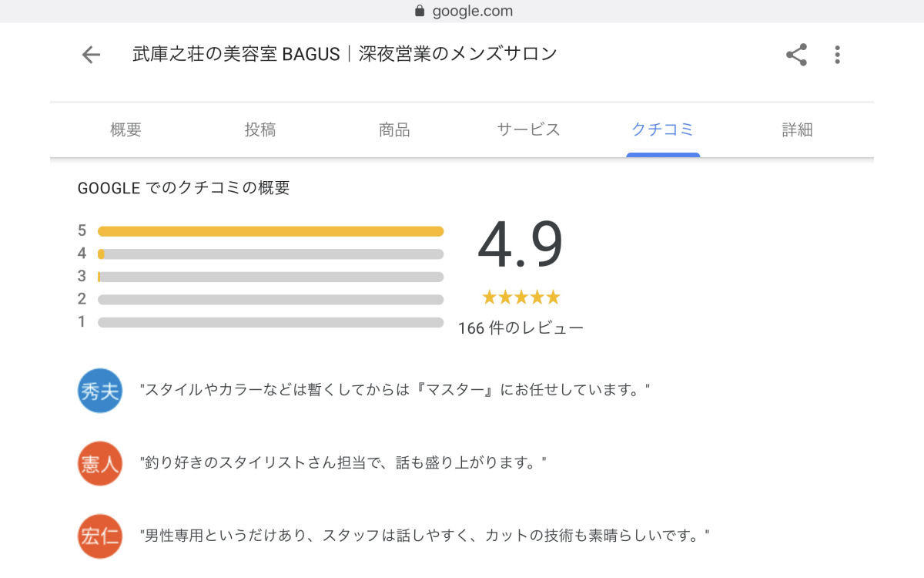Switch to the 投稿 tab
924x578 pixels.
(x=260, y=130)
